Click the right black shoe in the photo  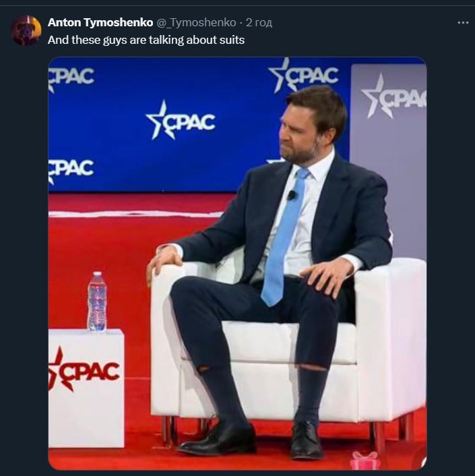[307, 441]
